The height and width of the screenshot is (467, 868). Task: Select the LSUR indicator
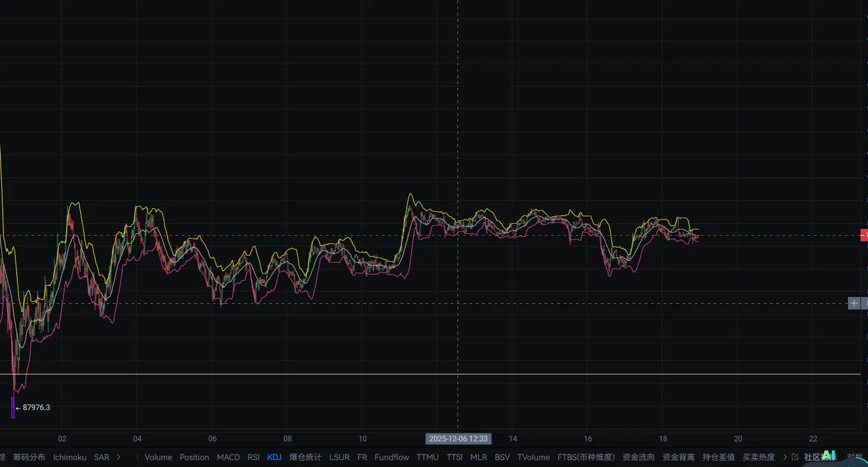(339, 457)
